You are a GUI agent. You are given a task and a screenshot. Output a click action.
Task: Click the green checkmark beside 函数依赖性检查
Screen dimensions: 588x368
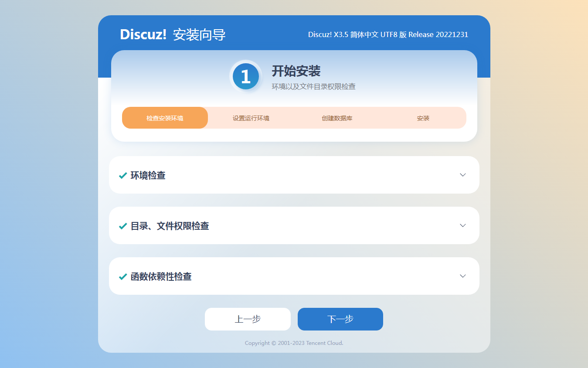pyautogui.click(x=123, y=276)
